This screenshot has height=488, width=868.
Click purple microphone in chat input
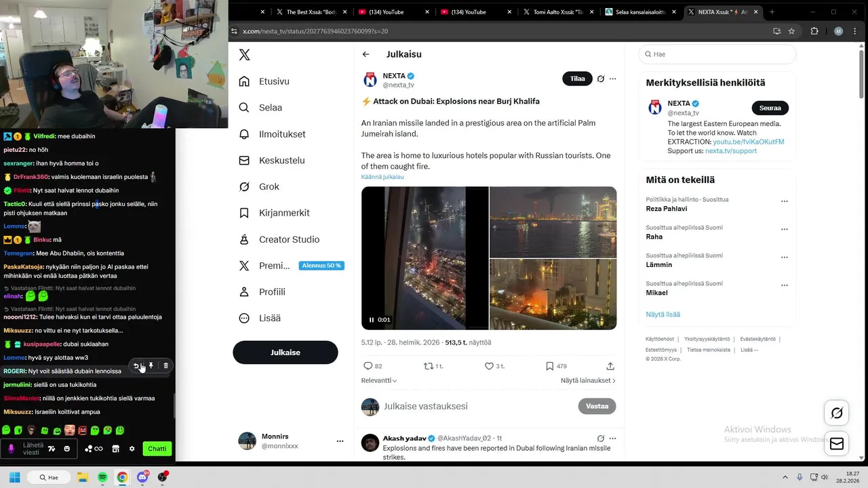pyautogui.click(x=11, y=449)
